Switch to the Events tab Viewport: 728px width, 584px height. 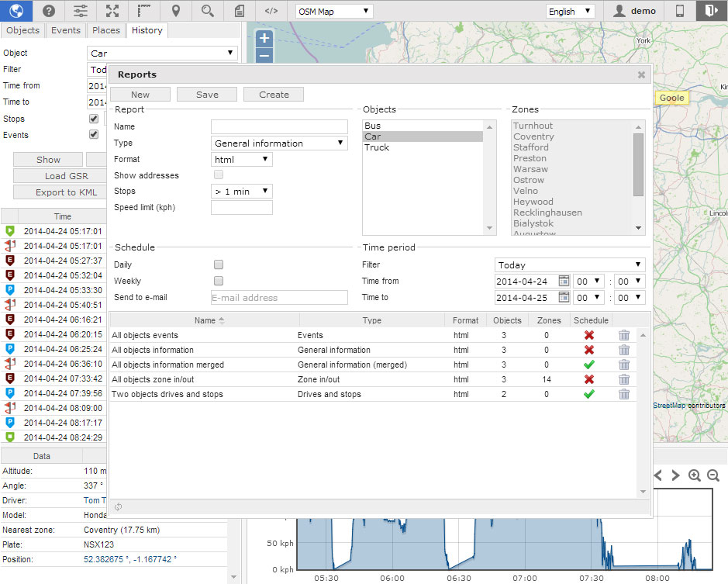(x=66, y=30)
